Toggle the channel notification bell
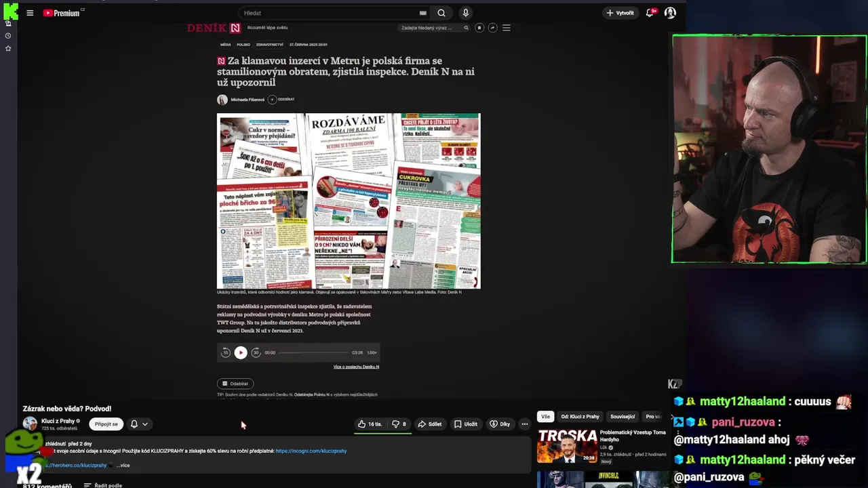The image size is (868, 488). click(134, 424)
